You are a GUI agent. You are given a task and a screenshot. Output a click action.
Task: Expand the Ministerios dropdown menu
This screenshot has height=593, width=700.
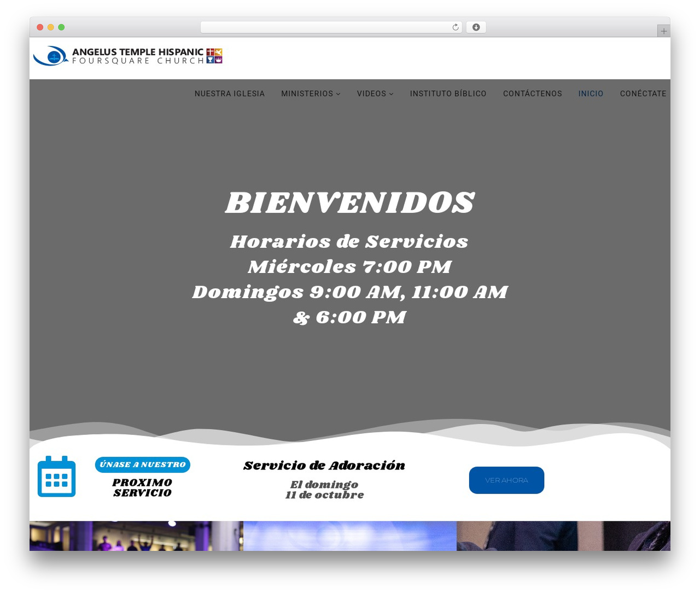click(311, 94)
